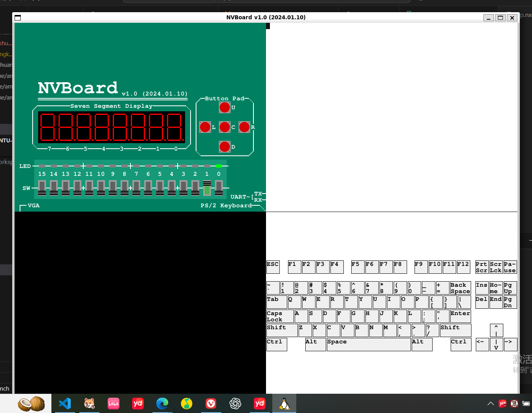The height and width of the screenshot is (413, 532).
Task: Toggle switch SW 8
Action: [x=125, y=188]
